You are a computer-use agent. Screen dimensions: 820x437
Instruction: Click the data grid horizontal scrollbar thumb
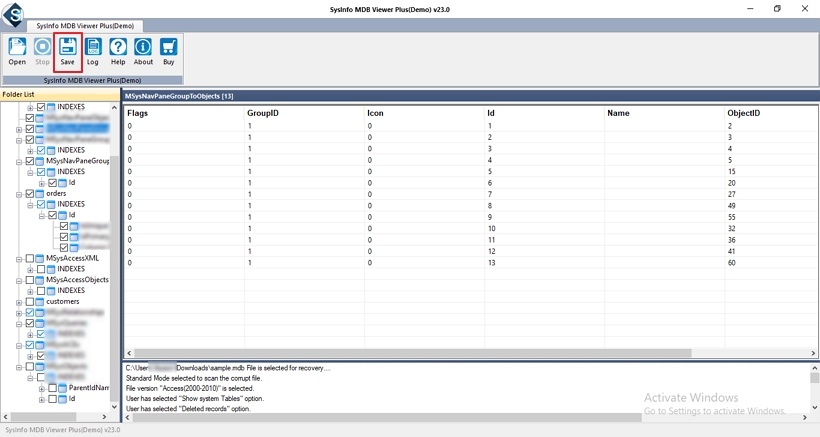[x=413, y=353]
